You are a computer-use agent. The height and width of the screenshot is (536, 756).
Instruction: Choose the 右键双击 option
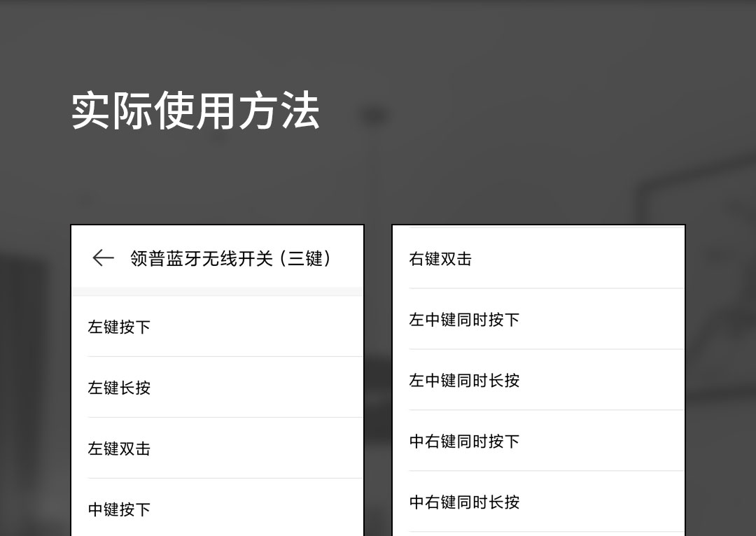(x=440, y=259)
